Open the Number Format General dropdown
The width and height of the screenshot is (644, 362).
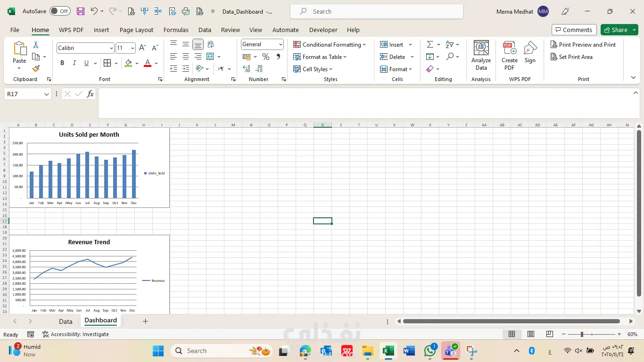(x=281, y=44)
